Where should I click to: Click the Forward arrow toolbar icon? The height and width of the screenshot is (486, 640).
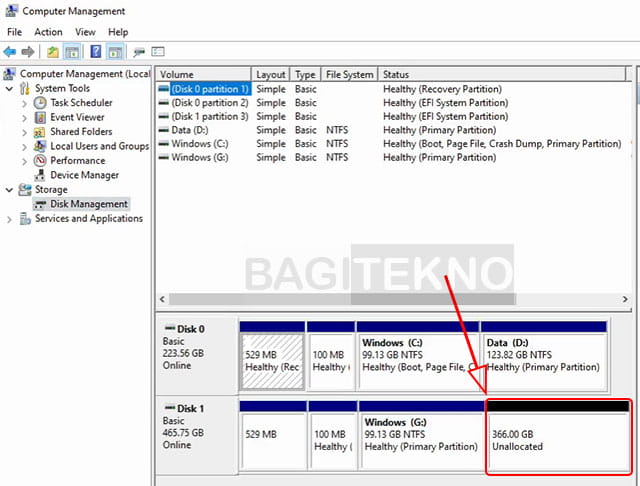point(28,52)
